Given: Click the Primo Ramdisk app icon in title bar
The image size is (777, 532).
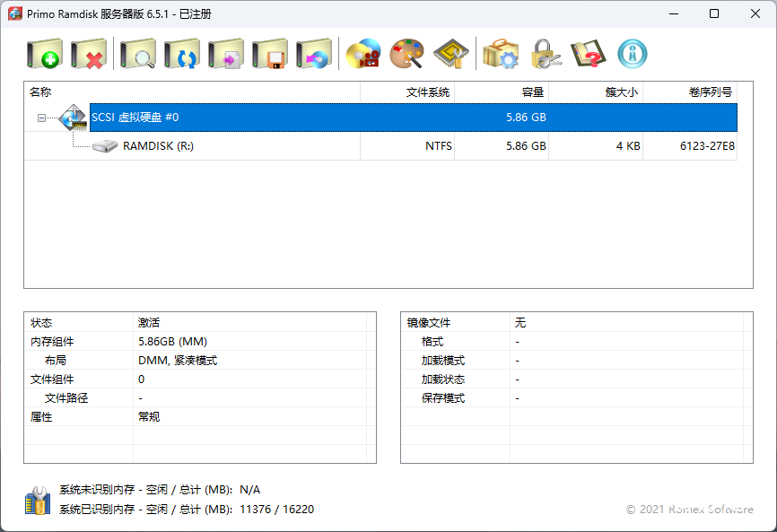Looking at the screenshot, I should 15,13.
